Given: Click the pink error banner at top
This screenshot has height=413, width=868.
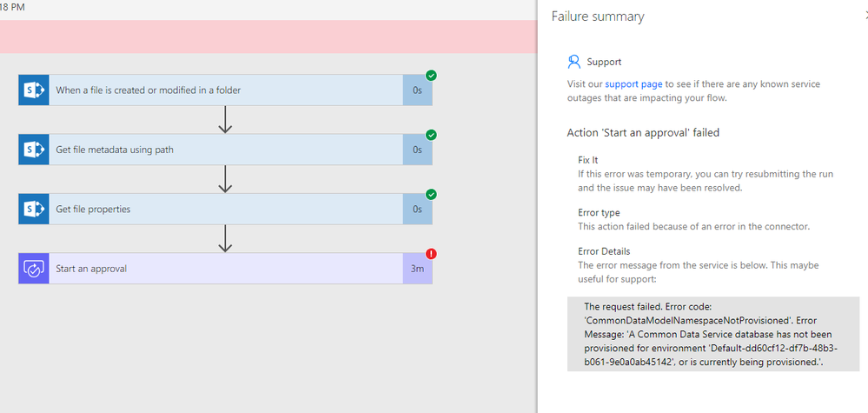Looking at the screenshot, I should point(268,37).
